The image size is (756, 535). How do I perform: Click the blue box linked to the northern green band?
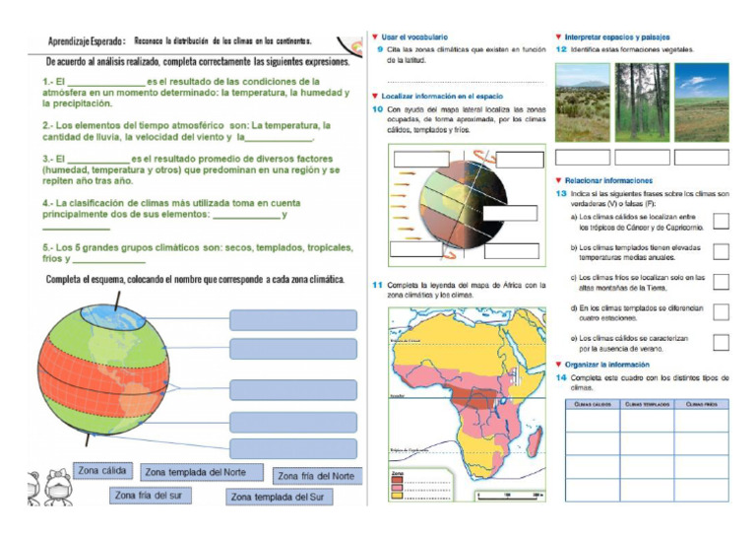(x=293, y=349)
